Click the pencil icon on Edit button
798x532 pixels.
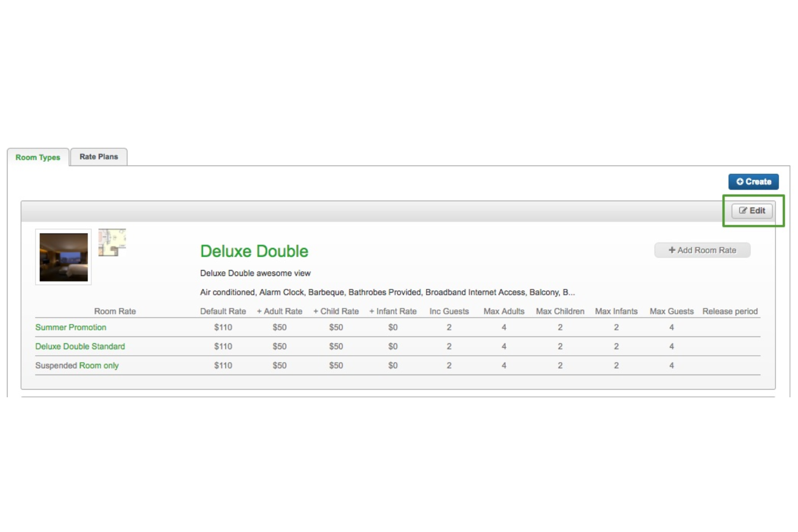click(x=743, y=211)
